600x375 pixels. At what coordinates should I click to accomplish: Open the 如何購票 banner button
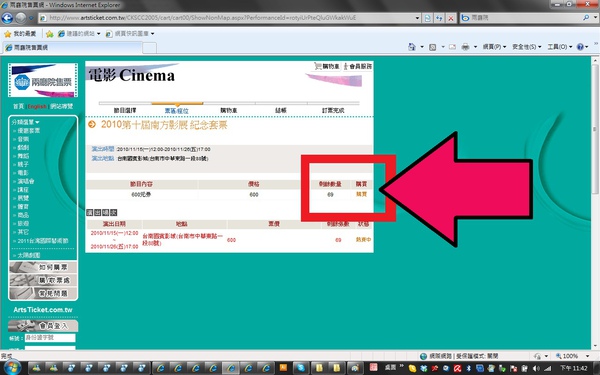(43, 267)
